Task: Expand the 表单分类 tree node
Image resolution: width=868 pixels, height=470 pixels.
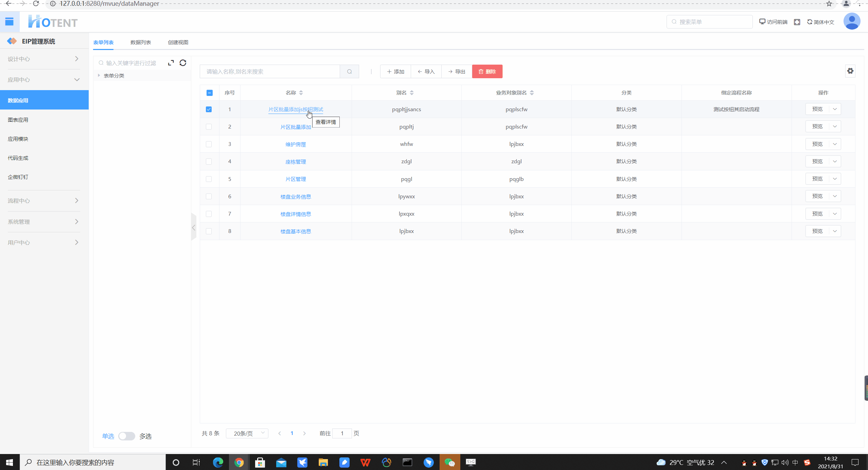Action: [x=99, y=75]
